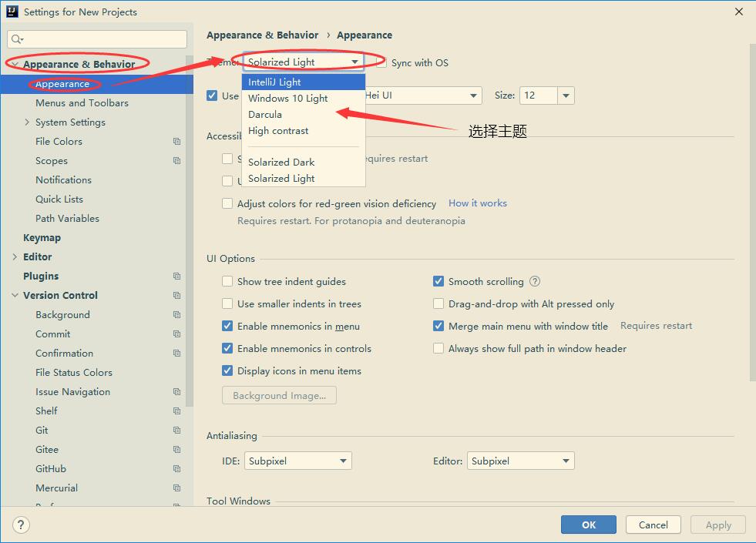Open Path Variables settings page
The image size is (756, 543).
point(68,218)
